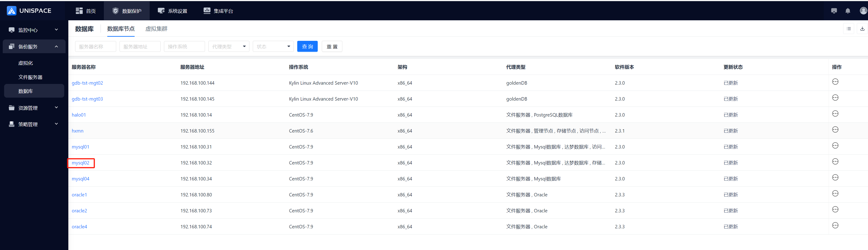Open the 状态 dropdown filter
The height and width of the screenshot is (250, 868).
tap(273, 46)
